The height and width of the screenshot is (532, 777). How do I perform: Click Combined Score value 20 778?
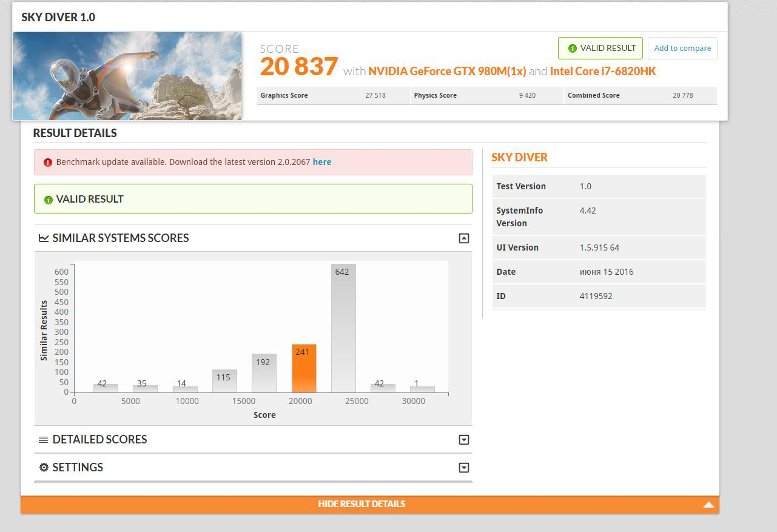click(683, 95)
